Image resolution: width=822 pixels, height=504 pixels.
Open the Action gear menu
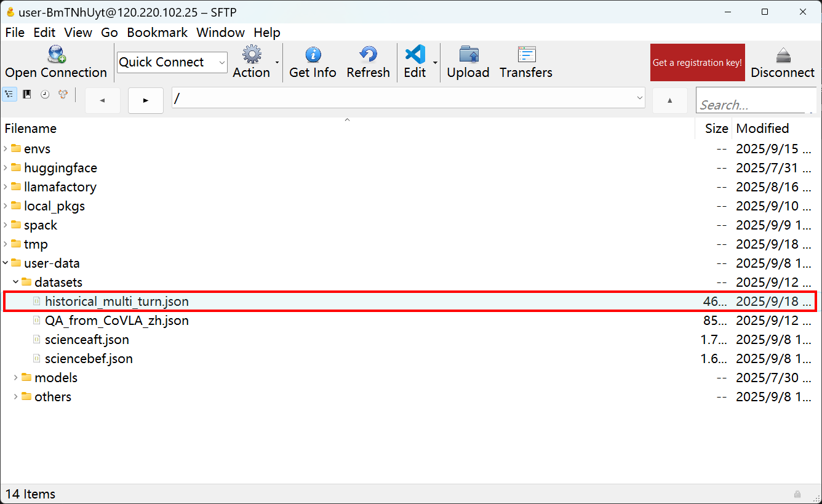[251, 55]
